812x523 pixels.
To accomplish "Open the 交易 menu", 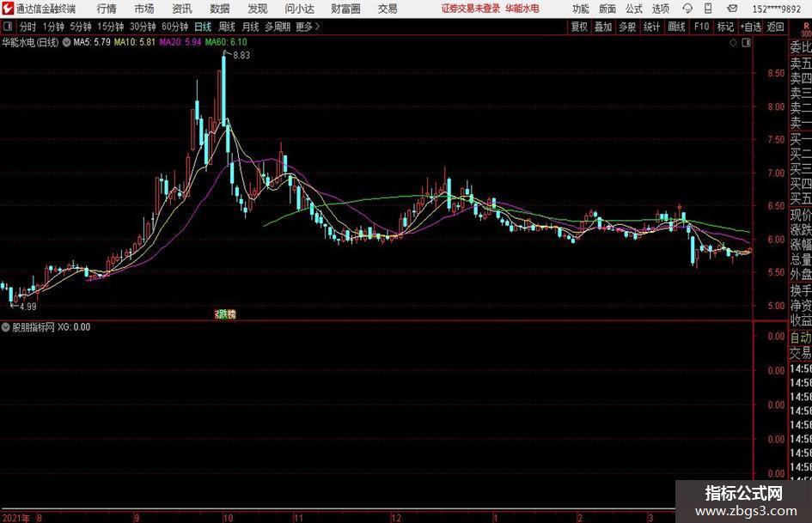I will coord(388,9).
